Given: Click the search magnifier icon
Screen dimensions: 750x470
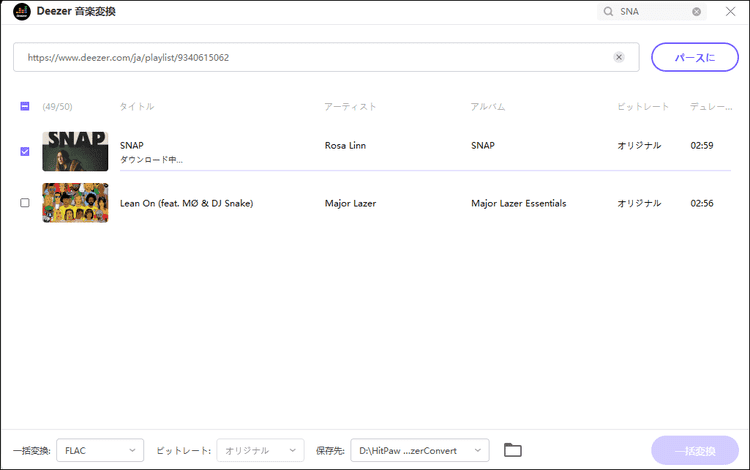Looking at the screenshot, I should pyautogui.click(x=608, y=11).
